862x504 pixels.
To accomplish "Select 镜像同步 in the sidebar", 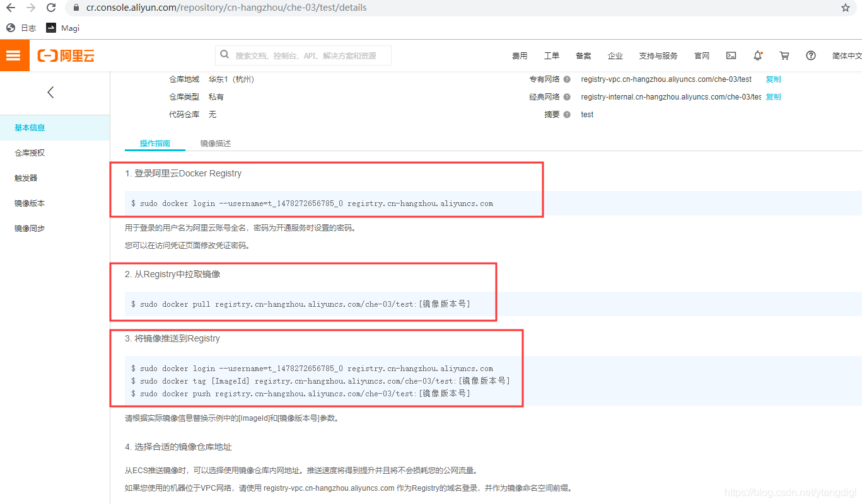I will (55, 228).
